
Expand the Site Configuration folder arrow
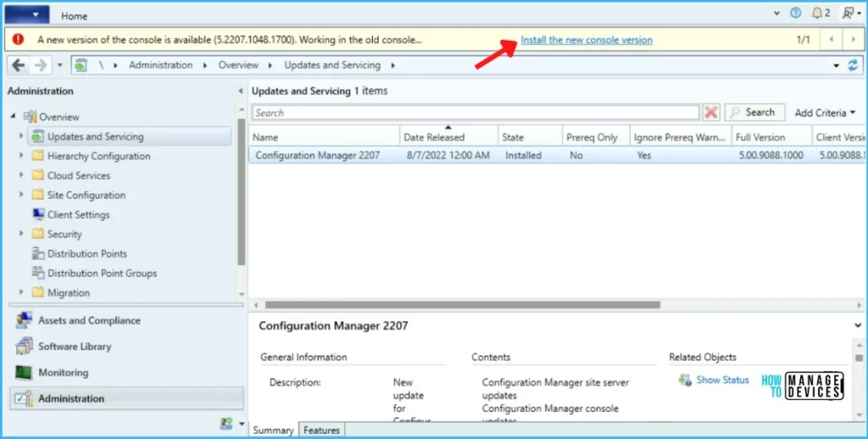tap(21, 195)
